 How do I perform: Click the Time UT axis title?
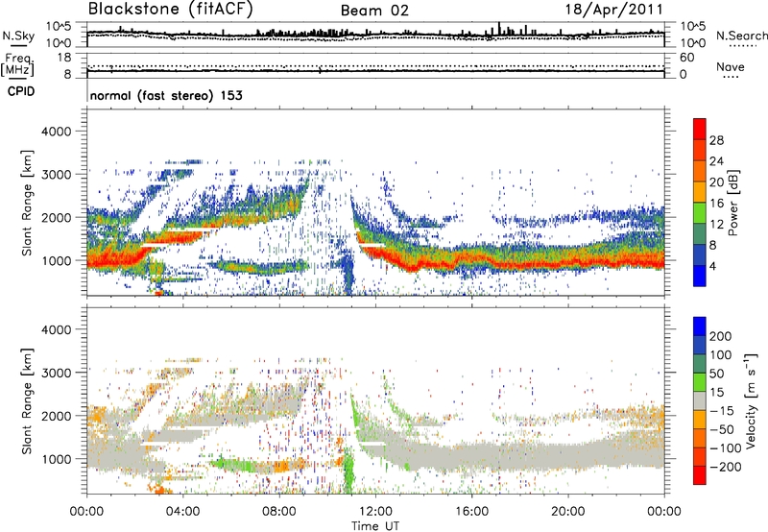tap(375, 525)
